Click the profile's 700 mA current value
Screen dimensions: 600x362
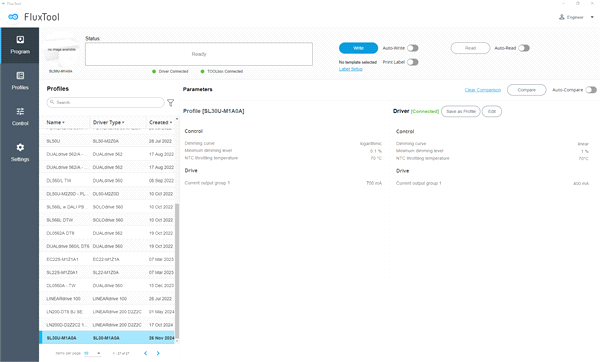click(374, 183)
